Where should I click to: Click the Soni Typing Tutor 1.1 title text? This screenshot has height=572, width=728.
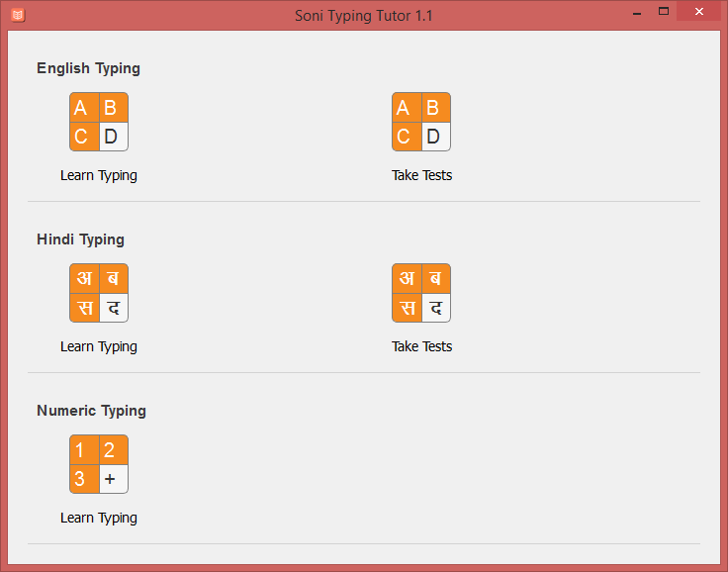(x=364, y=15)
